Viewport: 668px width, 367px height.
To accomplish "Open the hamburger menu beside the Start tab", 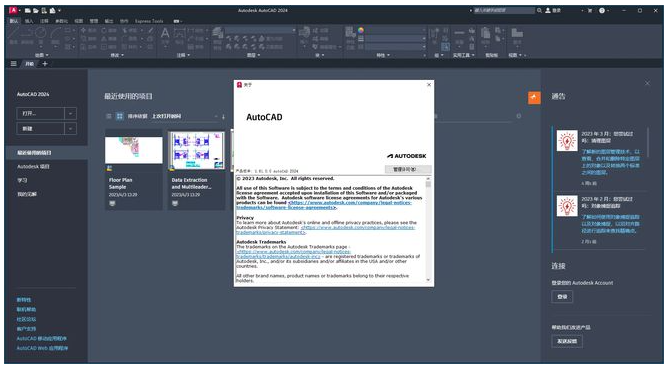I will tap(14, 64).
